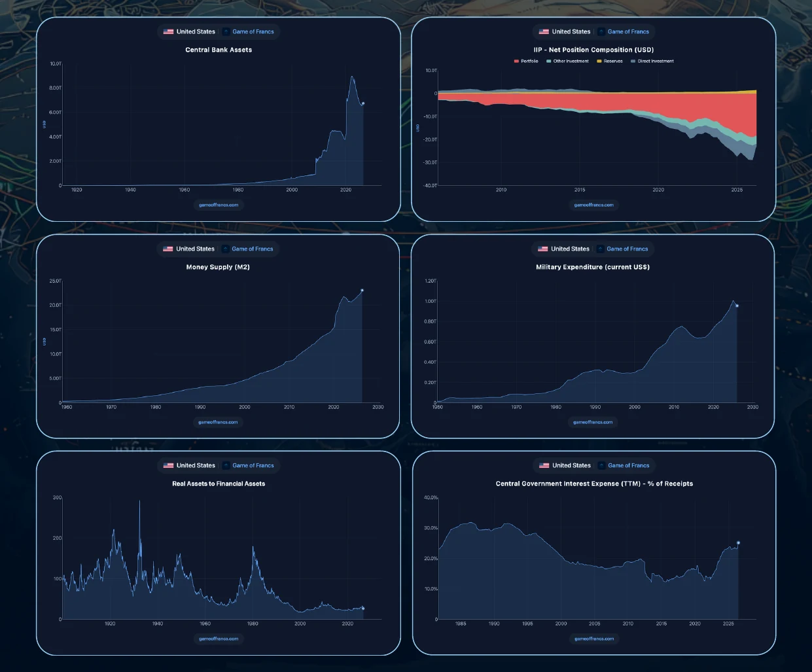This screenshot has width=812, height=672.
Task: Click the Game of Francs logo icon in Military Expenditure card
Action: [x=601, y=249]
